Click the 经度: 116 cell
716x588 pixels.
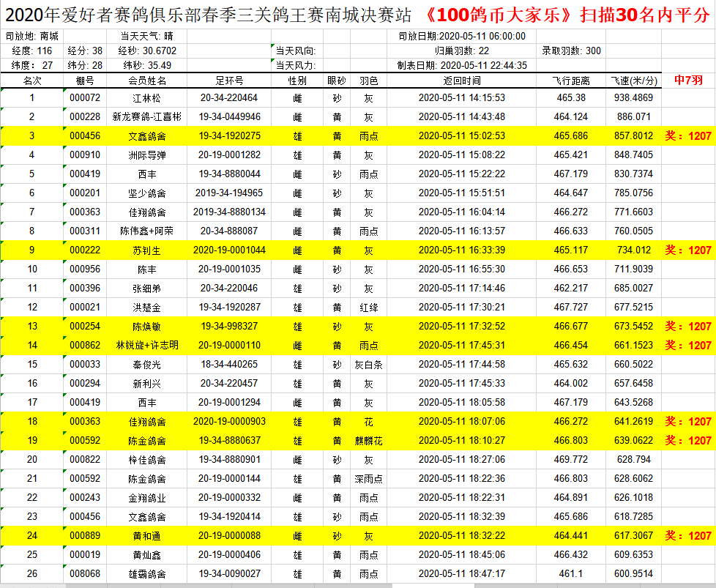[32, 51]
